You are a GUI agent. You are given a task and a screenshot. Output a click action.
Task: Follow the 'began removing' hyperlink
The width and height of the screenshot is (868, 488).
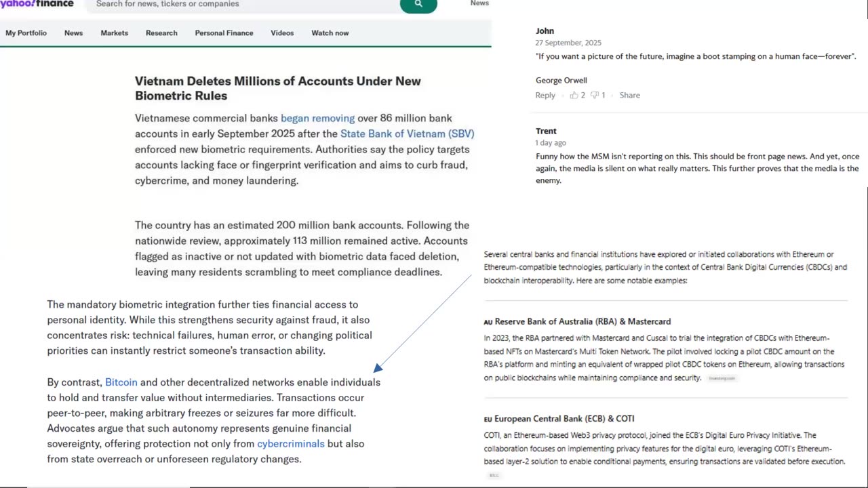317,118
